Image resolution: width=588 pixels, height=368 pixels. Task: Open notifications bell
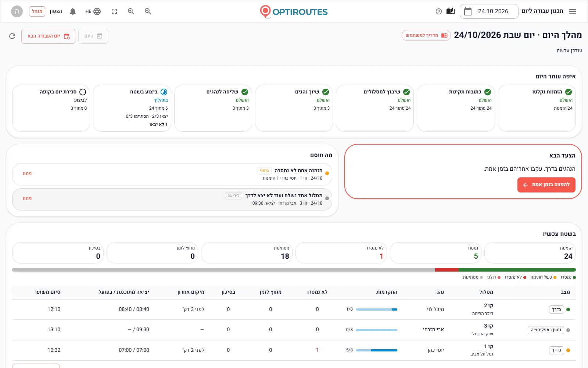click(73, 11)
